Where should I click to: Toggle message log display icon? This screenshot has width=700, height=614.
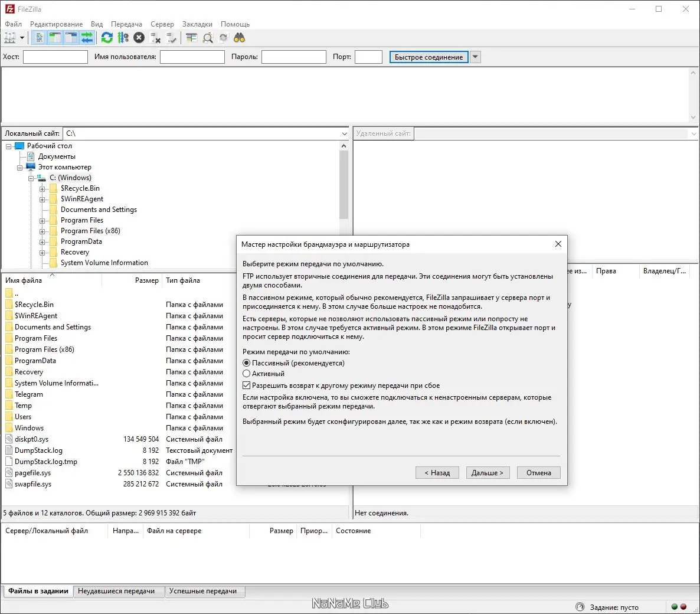[40, 38]
